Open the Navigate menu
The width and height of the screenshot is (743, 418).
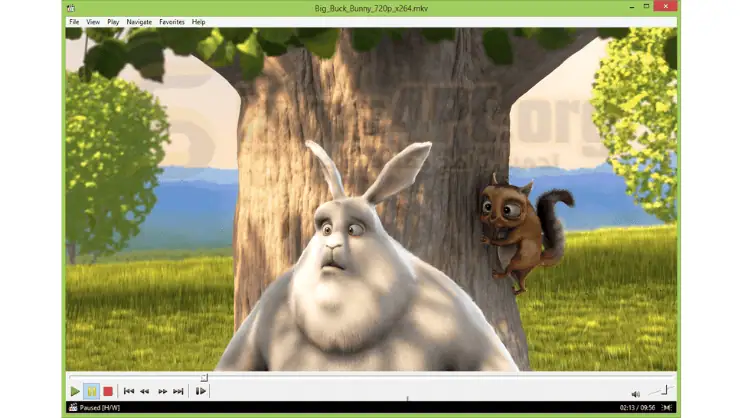tap(139, 22)
